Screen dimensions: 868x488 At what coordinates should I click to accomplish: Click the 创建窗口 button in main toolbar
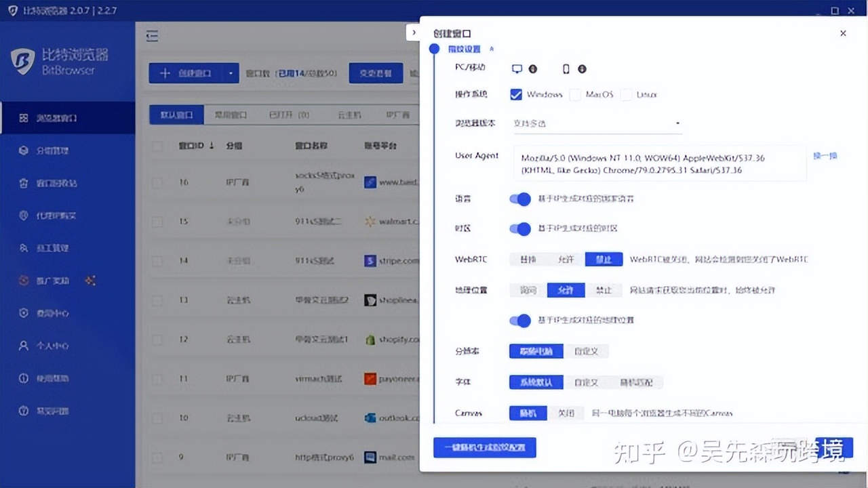(186, 73)
